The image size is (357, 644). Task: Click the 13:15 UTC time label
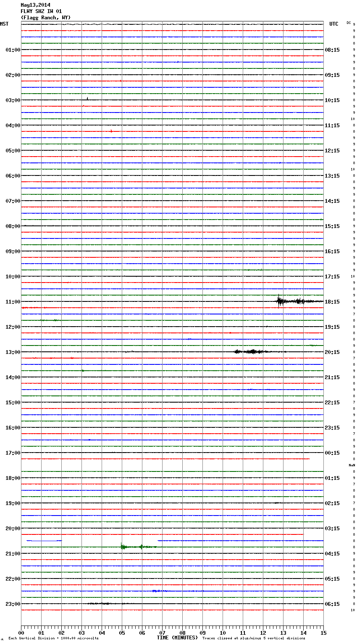click(332, 176)
